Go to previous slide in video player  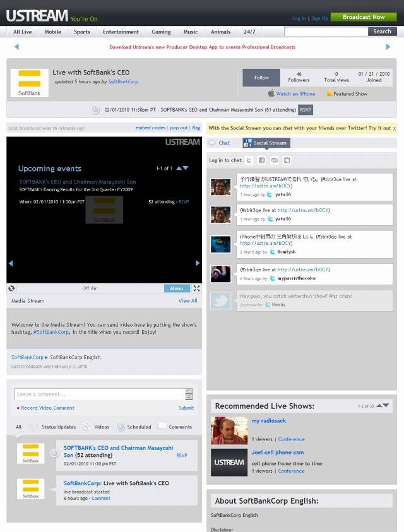point(11,263)
